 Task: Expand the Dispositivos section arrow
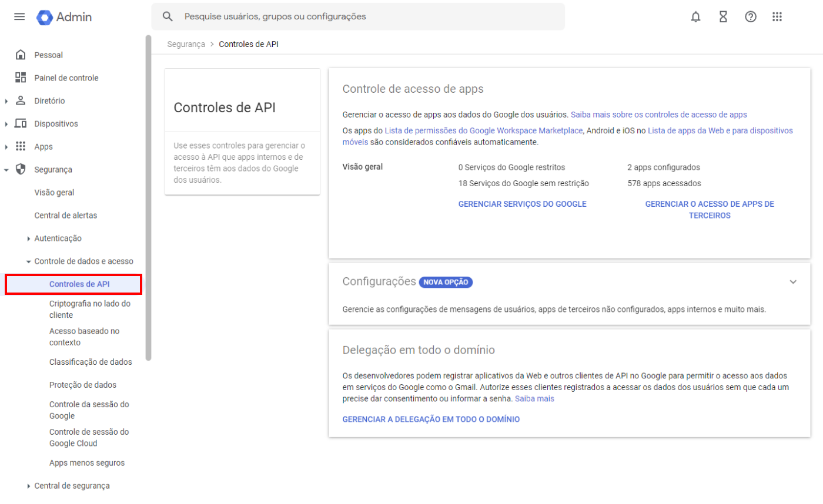pyautogui.click(x=6, y=124)
